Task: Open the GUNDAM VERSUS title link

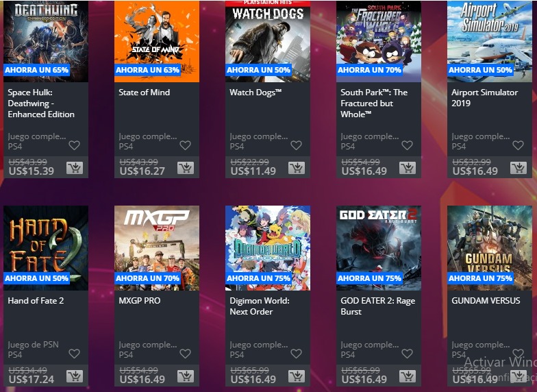Action: click(486, 300)
